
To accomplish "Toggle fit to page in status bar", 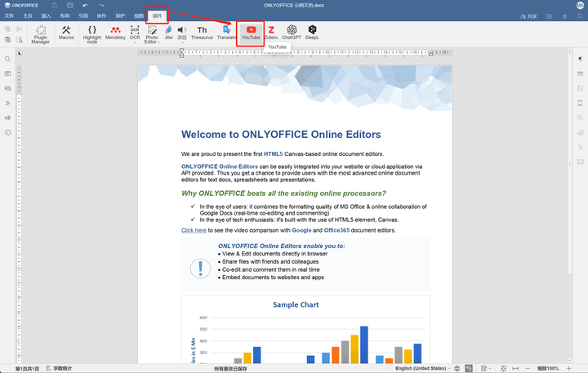I will pyautogui.click(x=503, y=368).
